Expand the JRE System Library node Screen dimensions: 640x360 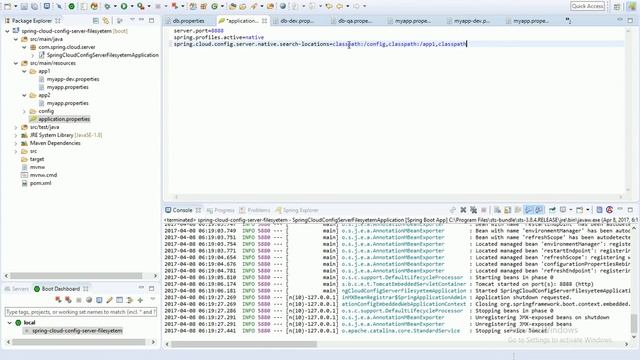(x=16, y=135)
